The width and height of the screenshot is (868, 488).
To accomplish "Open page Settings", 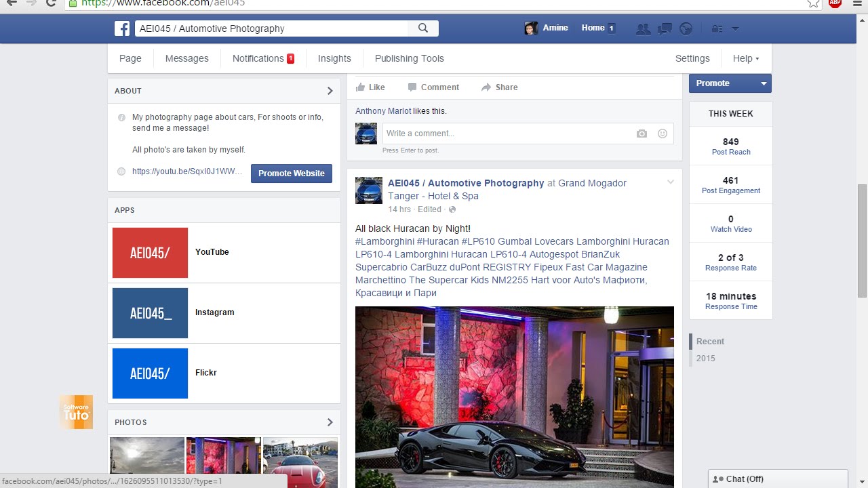I will tap(692, 58).
